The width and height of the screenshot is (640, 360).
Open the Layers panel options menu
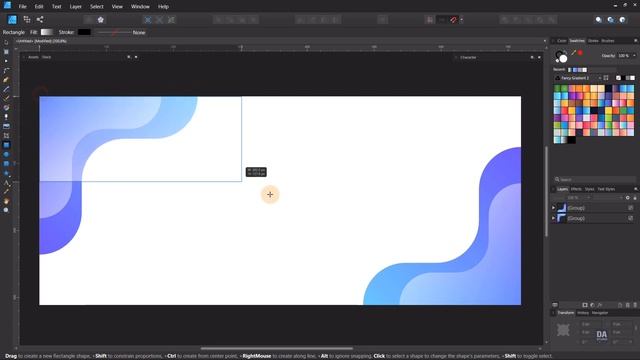pos(636,189)
